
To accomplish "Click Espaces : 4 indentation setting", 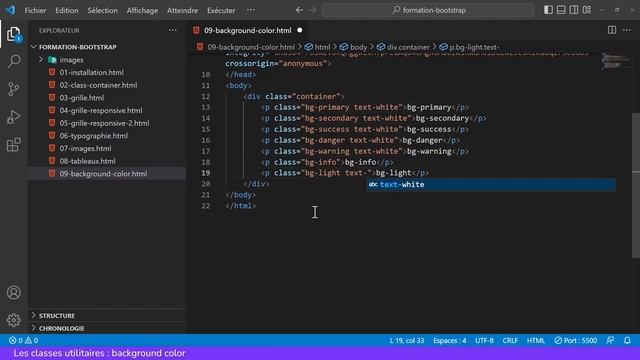I will click(450, 340).
